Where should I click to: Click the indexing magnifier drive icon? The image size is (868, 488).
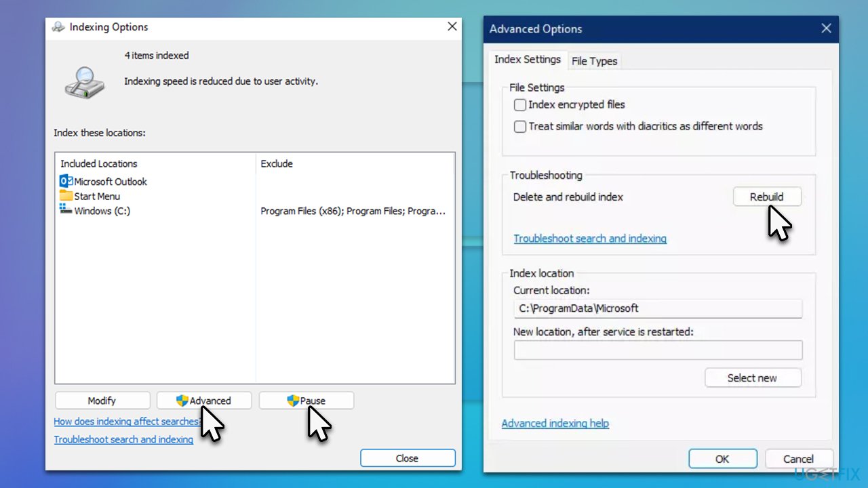coord(84,81)
